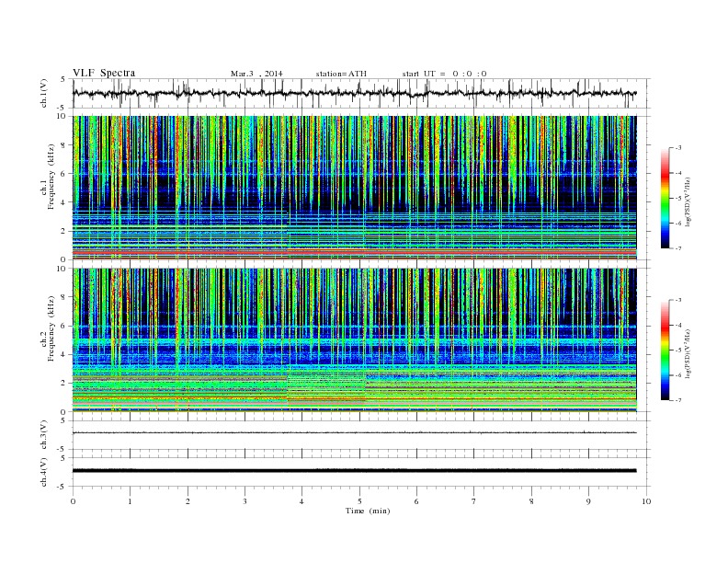The width and height of the screenshot is (728, 563).
Task: Click the ch.1 PSD color scale bar
Action: coord(665,198)
